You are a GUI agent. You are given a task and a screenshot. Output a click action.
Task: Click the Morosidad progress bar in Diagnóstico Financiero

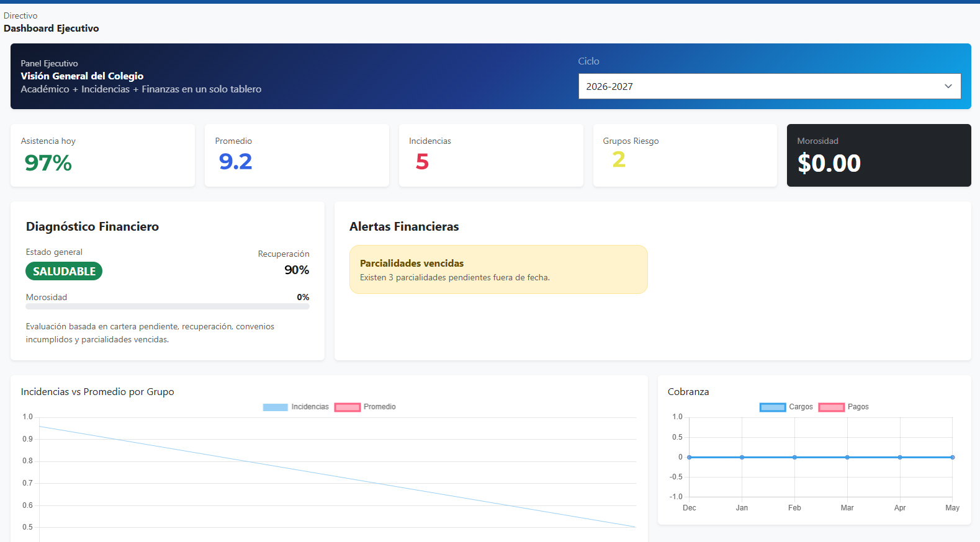(168, 306)
